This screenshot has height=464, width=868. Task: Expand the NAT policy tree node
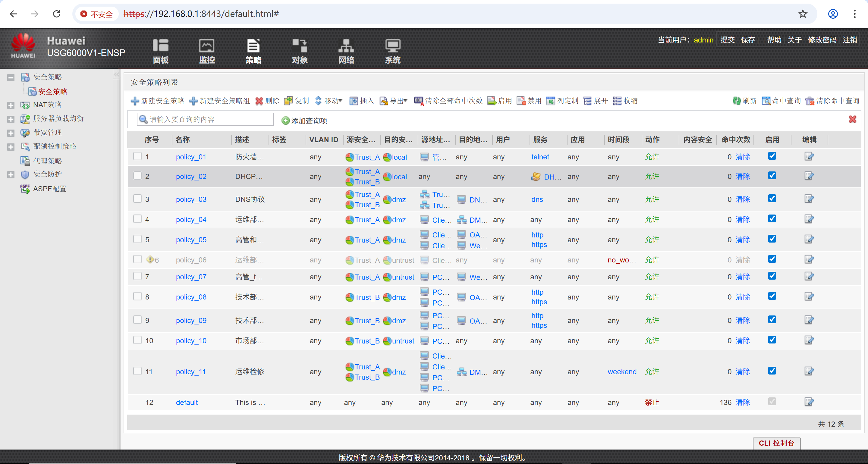click(x=11, y=105)
